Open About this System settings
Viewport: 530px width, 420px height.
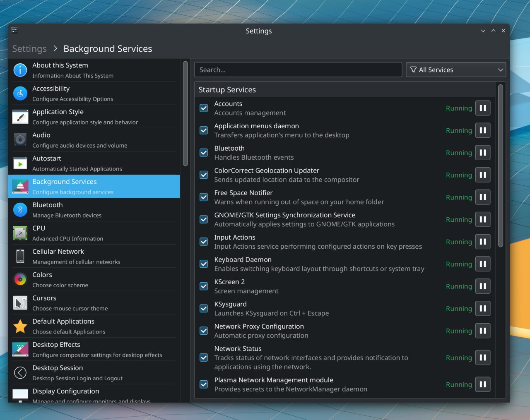coord(94,70)
